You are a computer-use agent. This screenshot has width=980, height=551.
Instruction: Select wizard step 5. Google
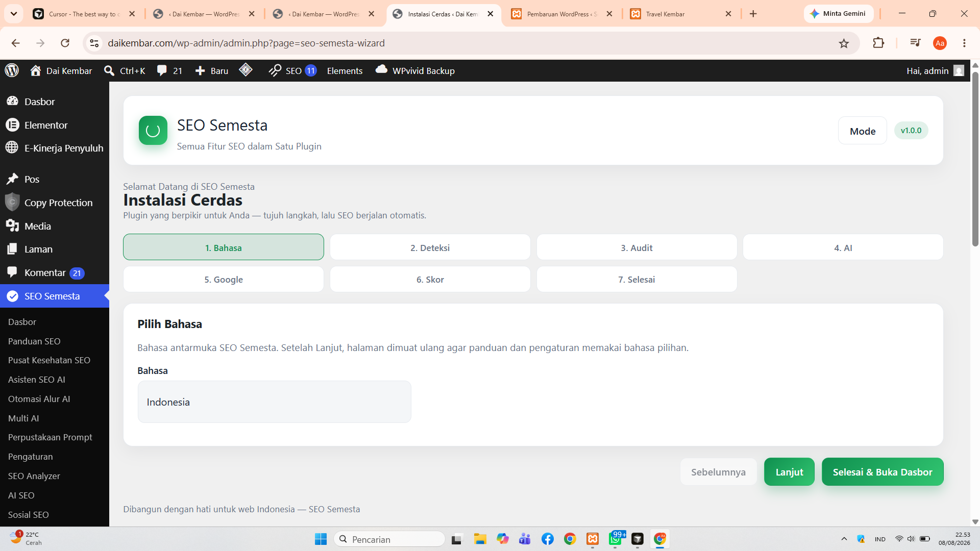click(x=224, y=279)
